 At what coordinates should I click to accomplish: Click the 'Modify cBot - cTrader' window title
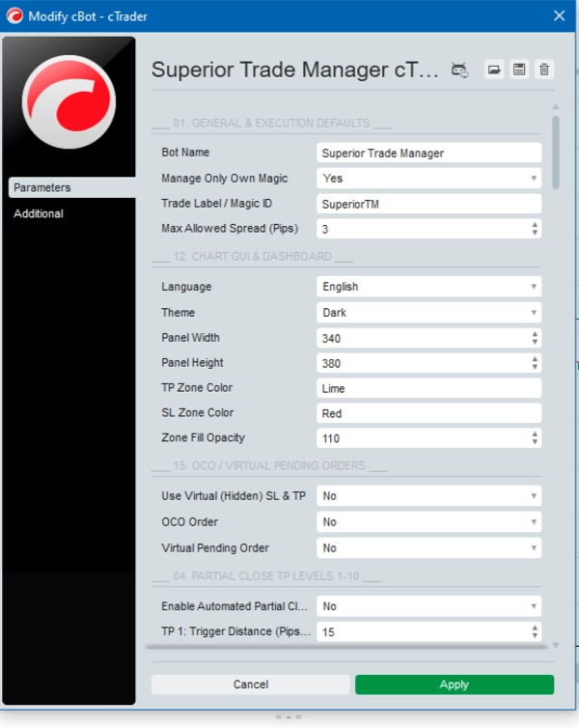coord(88,16)
